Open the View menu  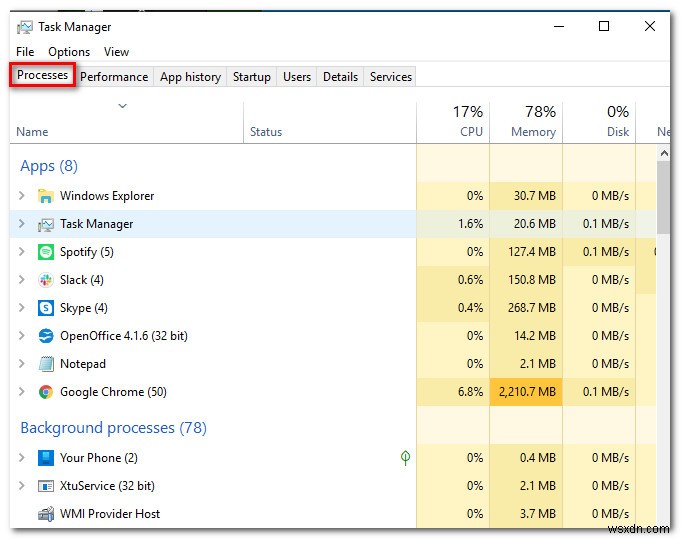pyautogui.click(x=116, y=52)
